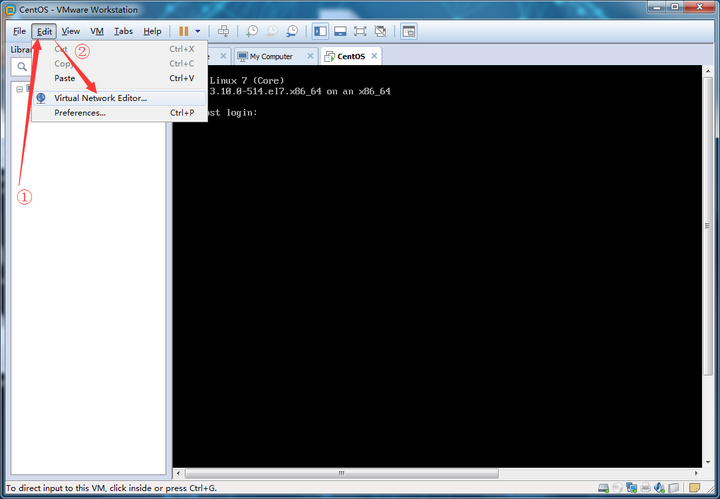This screenshot has width=720, height=499.
Task: Pause the virtual machine with the orange button
Action: tap(184, 31)
